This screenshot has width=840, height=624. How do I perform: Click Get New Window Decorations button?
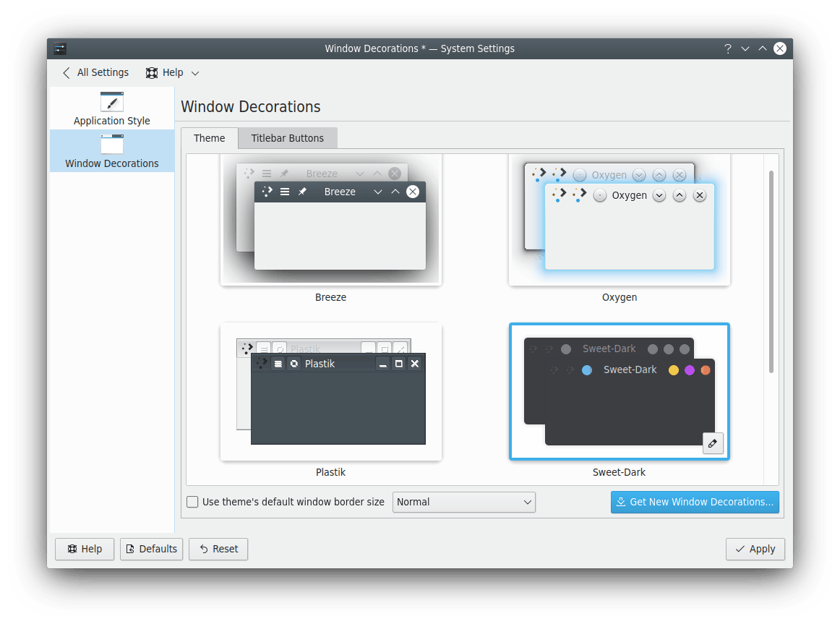(695, 502)
